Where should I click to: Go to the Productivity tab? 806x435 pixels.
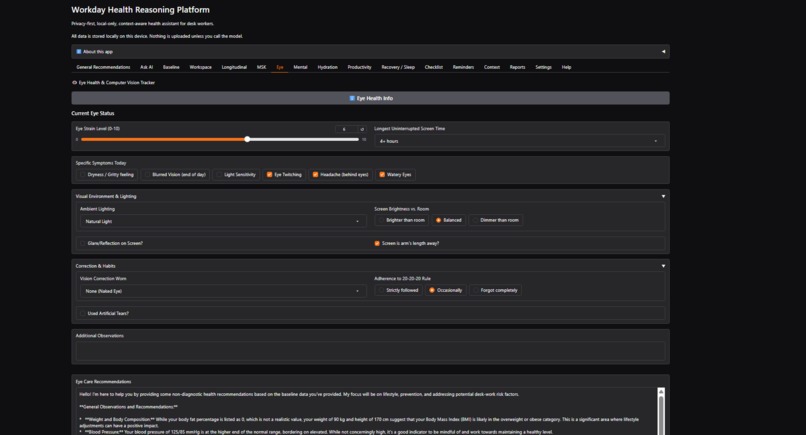tap(359, 67)
